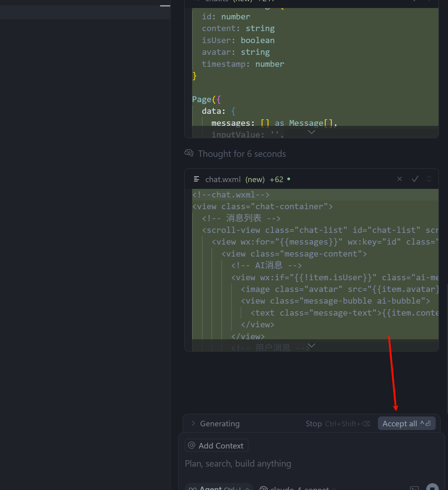Accept chat.wxml changes with the checkmark icon
The width and height of the screenshot is (448, 490).
(x=415, y=179)
